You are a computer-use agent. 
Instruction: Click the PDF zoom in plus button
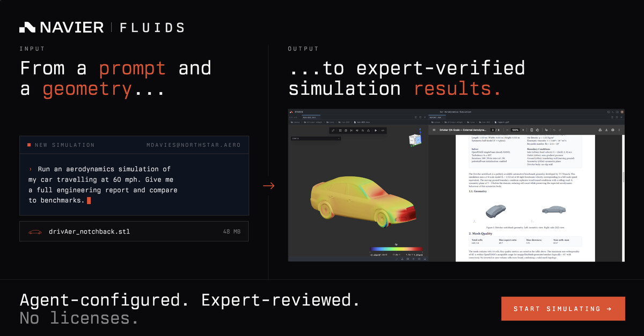pos(523,130)
